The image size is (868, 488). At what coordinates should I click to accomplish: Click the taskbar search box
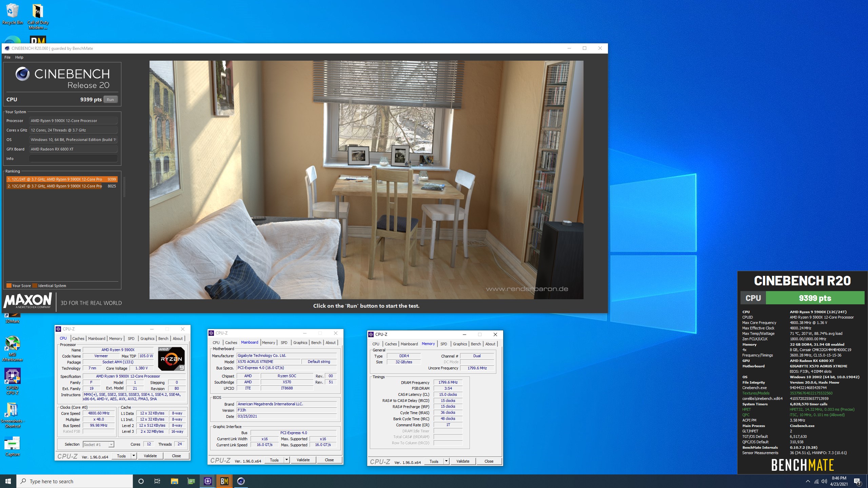point(75,481)
